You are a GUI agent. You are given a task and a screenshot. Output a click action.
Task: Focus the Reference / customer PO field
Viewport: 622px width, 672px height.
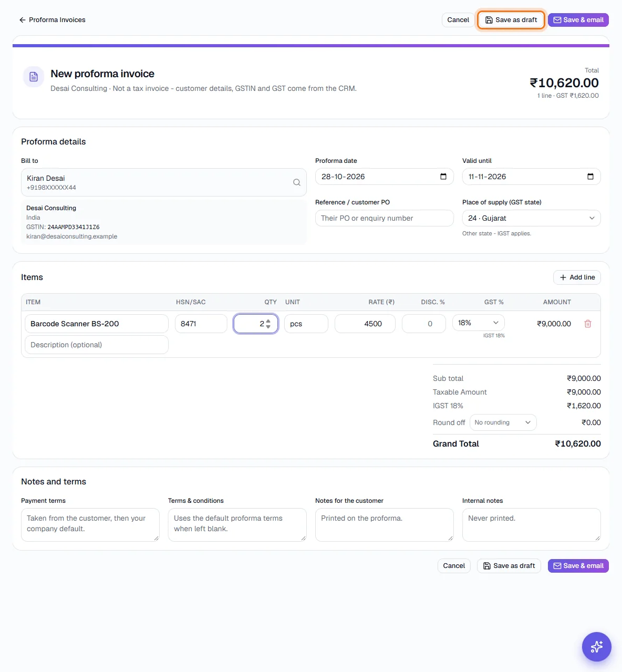click(385, 218)
